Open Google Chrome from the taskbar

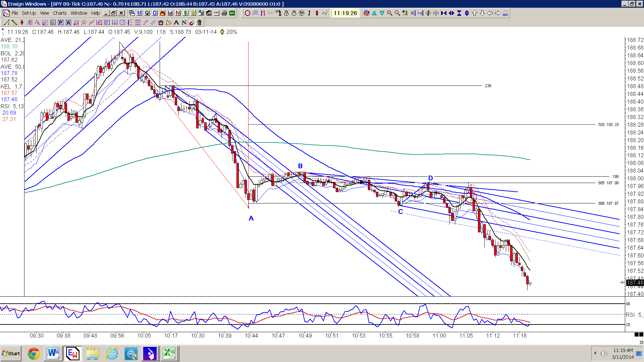click(x=34, y=354)
